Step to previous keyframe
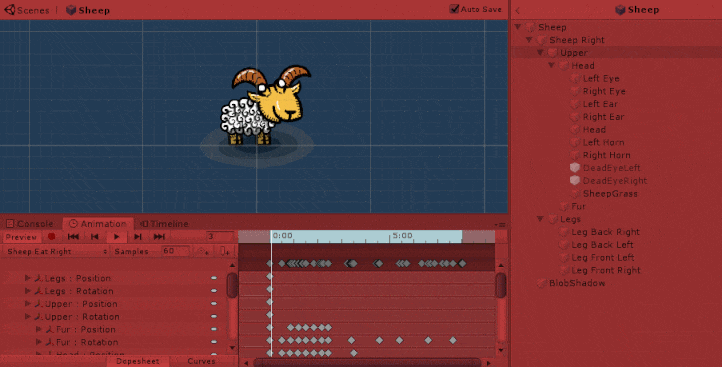This screenshot has height=367, width=722. [95, 237]
